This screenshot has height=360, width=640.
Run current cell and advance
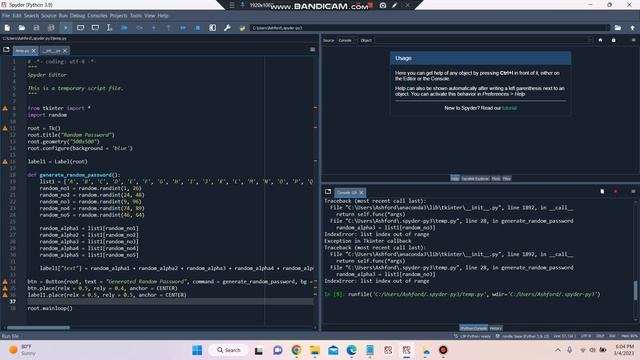point(95,28)
